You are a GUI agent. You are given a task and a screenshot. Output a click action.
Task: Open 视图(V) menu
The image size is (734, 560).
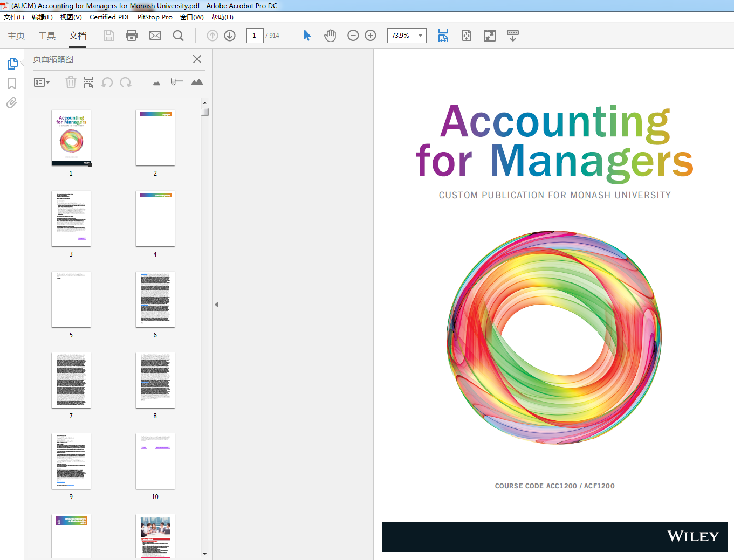point(71,17)
